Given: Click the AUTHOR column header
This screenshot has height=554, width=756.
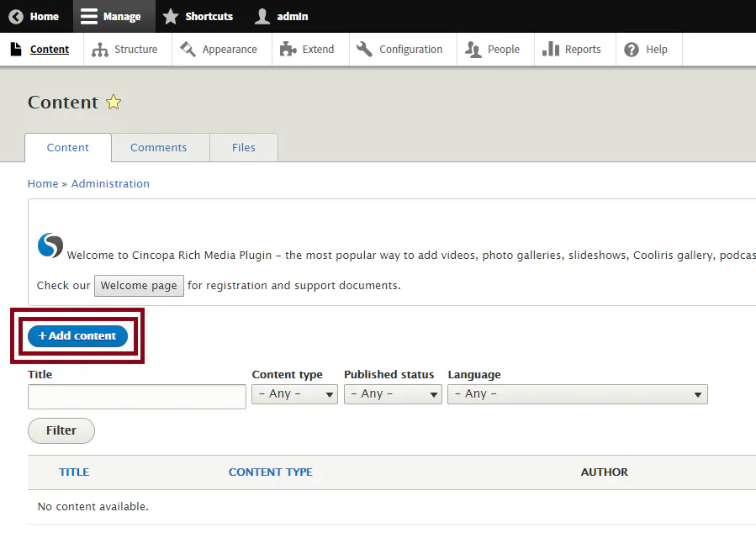Looking at the screenshot, I should click(604, 472).
